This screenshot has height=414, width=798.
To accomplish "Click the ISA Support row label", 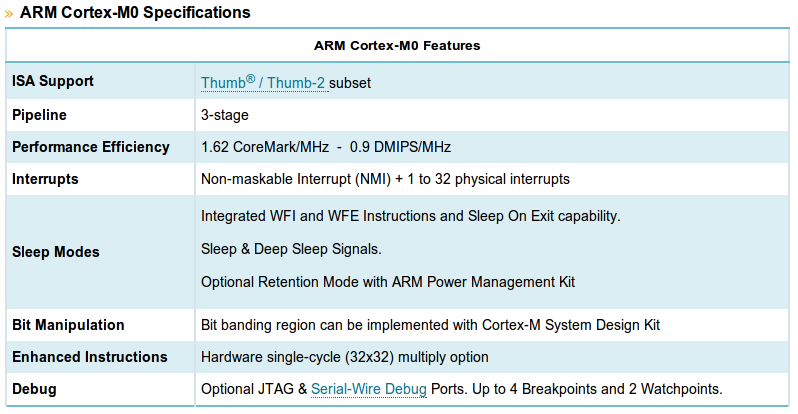I will 53,81.
